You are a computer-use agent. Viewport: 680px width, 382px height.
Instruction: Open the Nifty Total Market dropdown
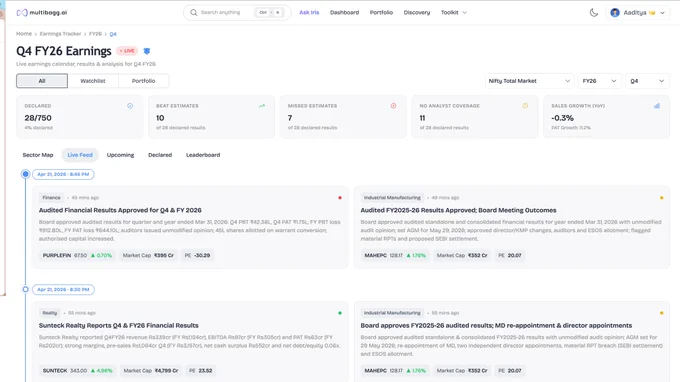click(x=529, y=81)
